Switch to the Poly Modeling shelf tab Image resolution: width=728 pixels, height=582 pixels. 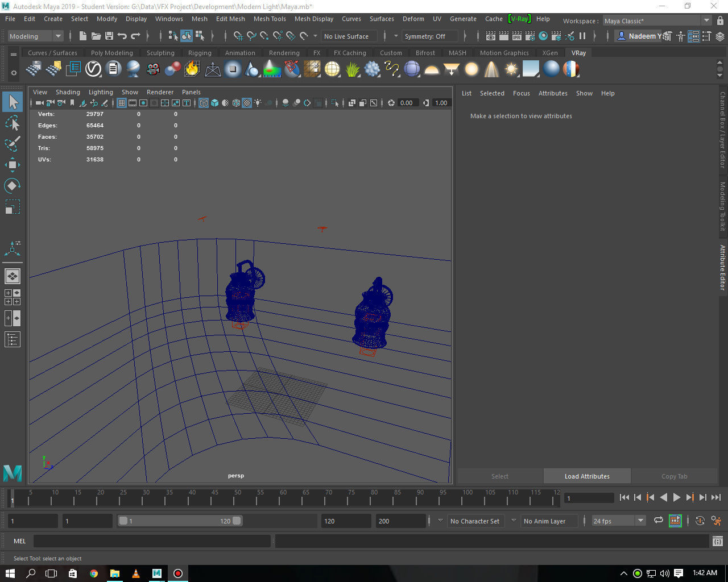coord(112,53)
